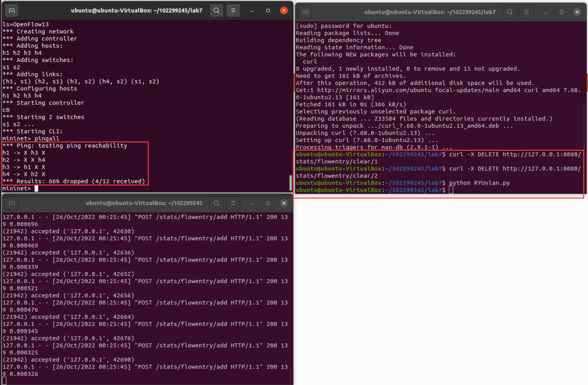Screen dimensions: 588x385
Task: Click the scrollbar of the mininet terminal
Action: pos(291,183)
